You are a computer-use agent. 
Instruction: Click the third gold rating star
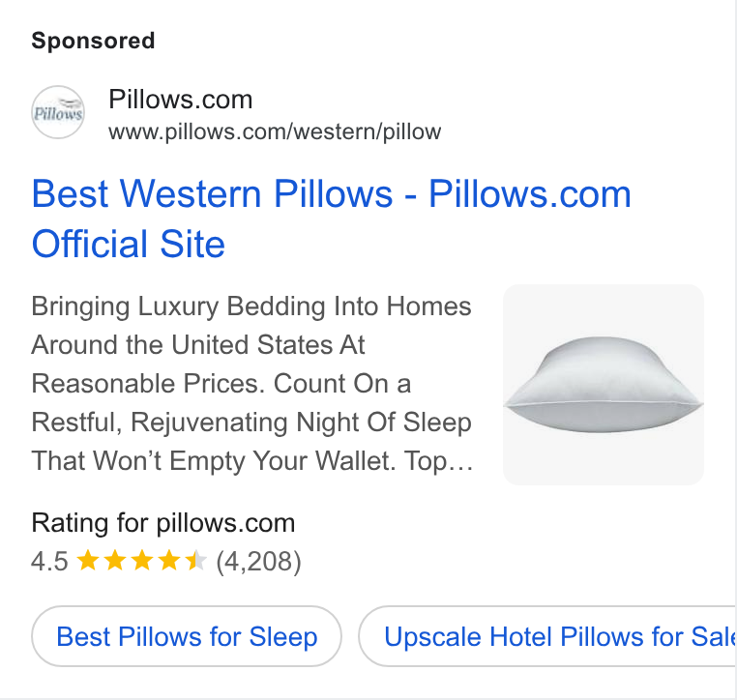[x=142, y=561]
